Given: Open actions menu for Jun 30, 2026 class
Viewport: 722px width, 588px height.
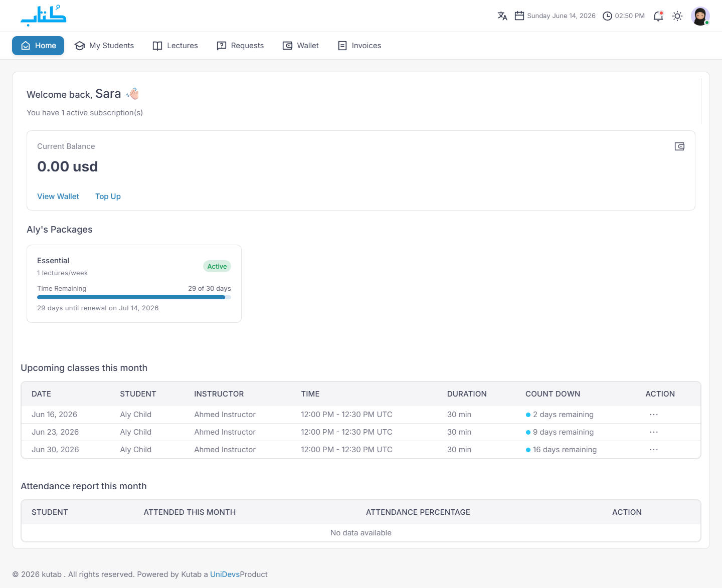Looking at the screenshot, I should click(654, 450).
